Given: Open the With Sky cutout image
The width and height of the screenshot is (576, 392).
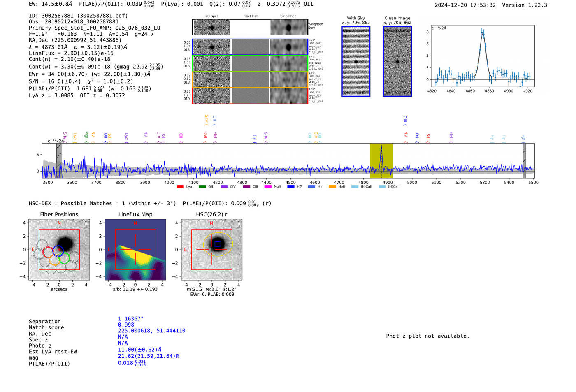Looking at the screenshot, I should [356, 62].
